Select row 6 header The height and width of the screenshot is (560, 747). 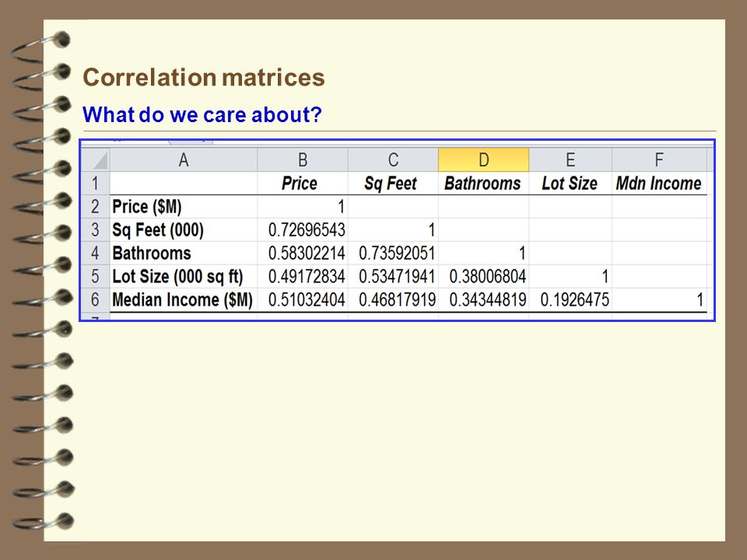[95, 300]
